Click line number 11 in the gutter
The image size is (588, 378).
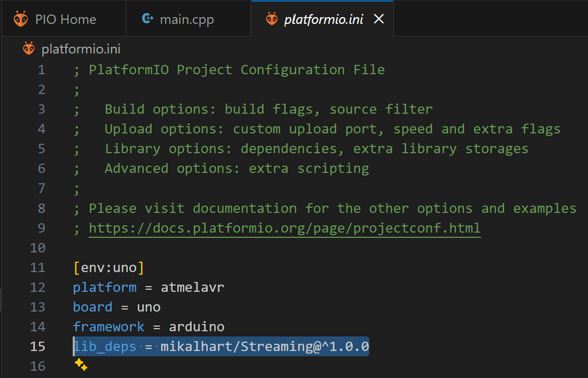[x=37, y=268]
